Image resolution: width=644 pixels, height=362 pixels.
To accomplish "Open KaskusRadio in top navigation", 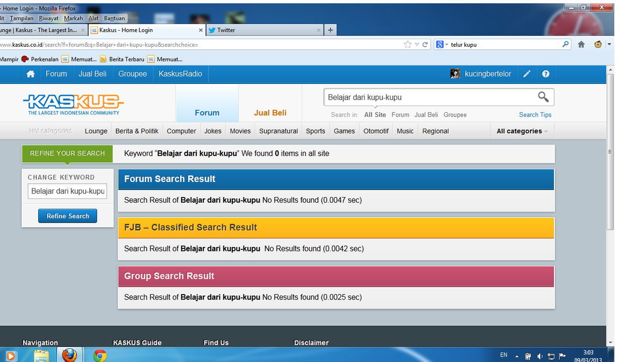I will click(x=180, y=74).
